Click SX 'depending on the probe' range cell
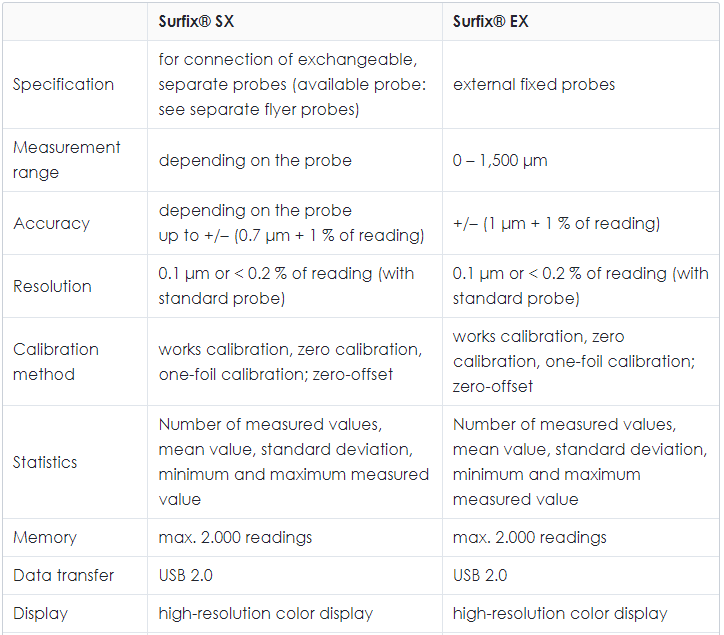 [x=255, y=160]
